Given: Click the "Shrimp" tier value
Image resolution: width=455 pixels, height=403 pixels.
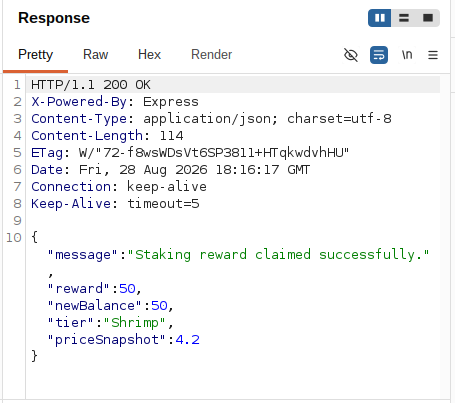Looking at the screenshot, I should pyautogui.click(x=135, y=323).
